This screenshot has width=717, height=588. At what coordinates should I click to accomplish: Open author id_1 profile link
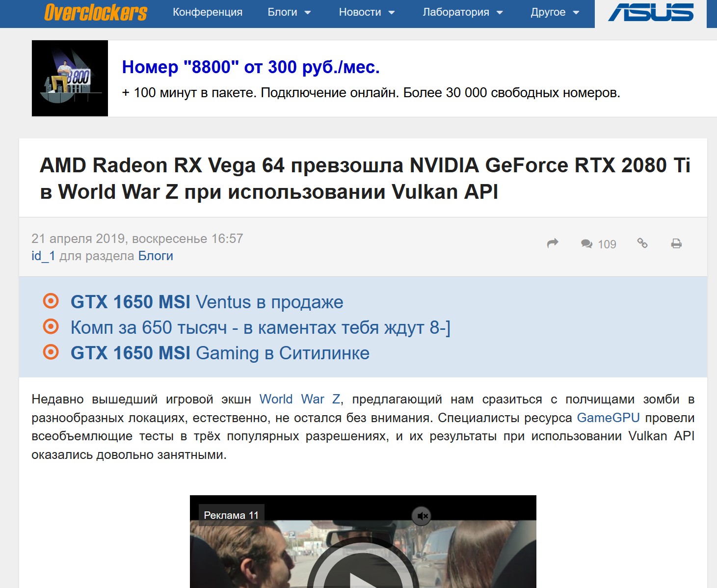tap(43, 256)
